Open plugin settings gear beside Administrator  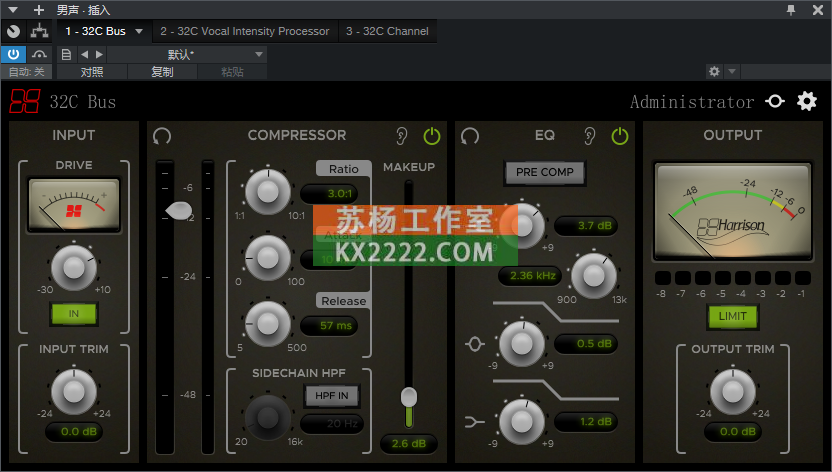tap(807, 101)
